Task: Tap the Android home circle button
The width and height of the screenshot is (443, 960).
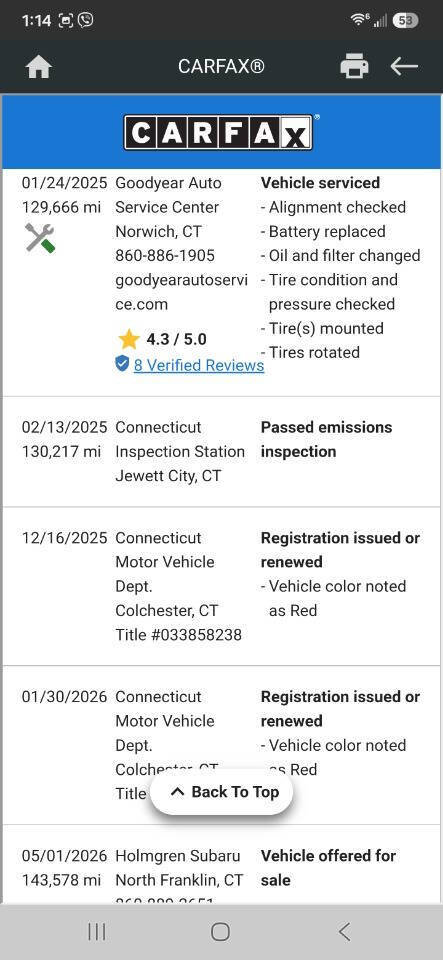Action: 220,932
